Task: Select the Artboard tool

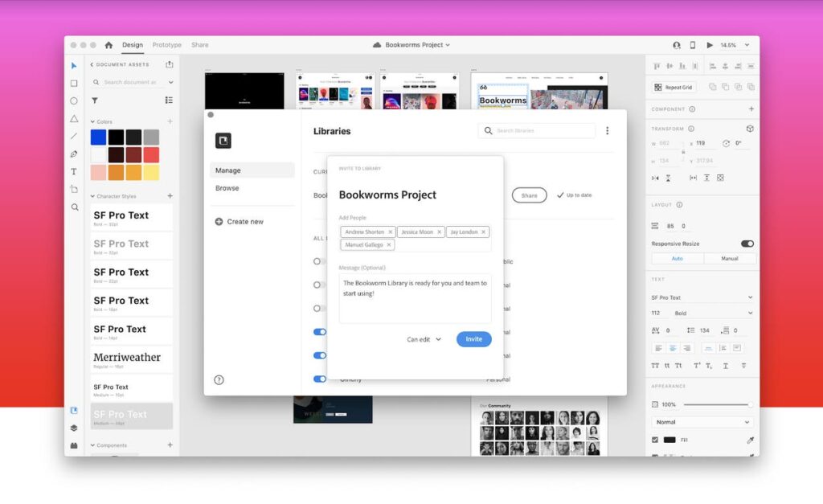Action: pyautogui.click(x=74, y=189)
